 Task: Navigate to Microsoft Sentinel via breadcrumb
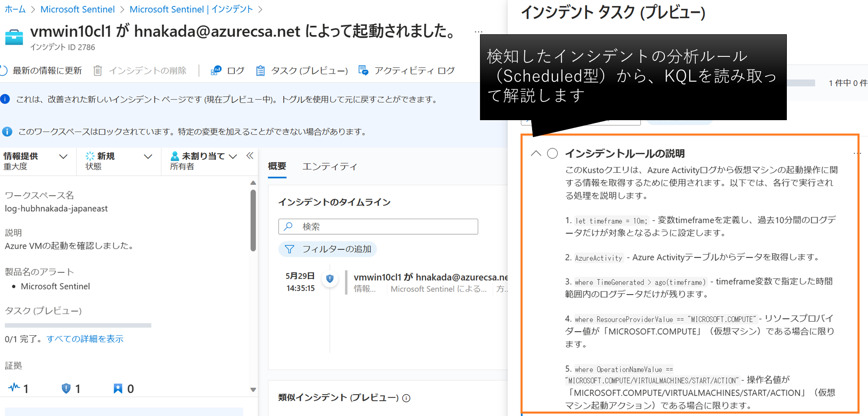tap(78, 9)
